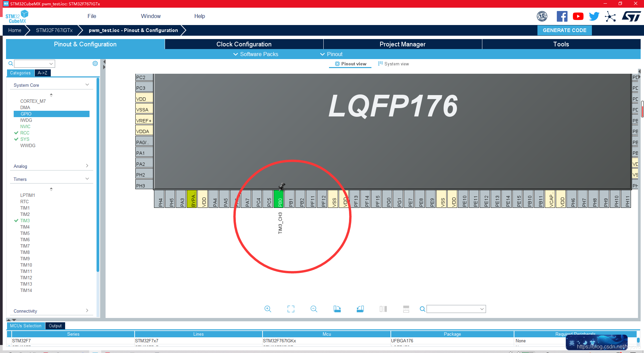Click the pin search magnifier icon
Image resolution: width=644 pixels, height=353 pixels.
423,309
